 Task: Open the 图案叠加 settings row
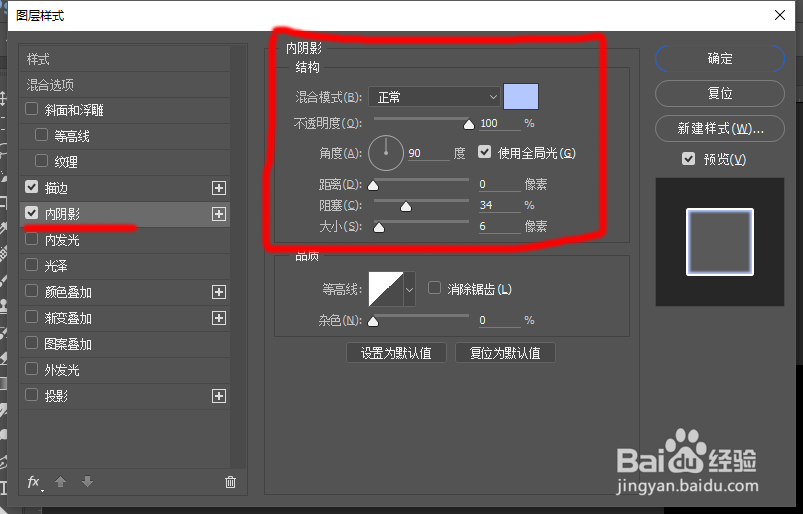tap(125, 344)
